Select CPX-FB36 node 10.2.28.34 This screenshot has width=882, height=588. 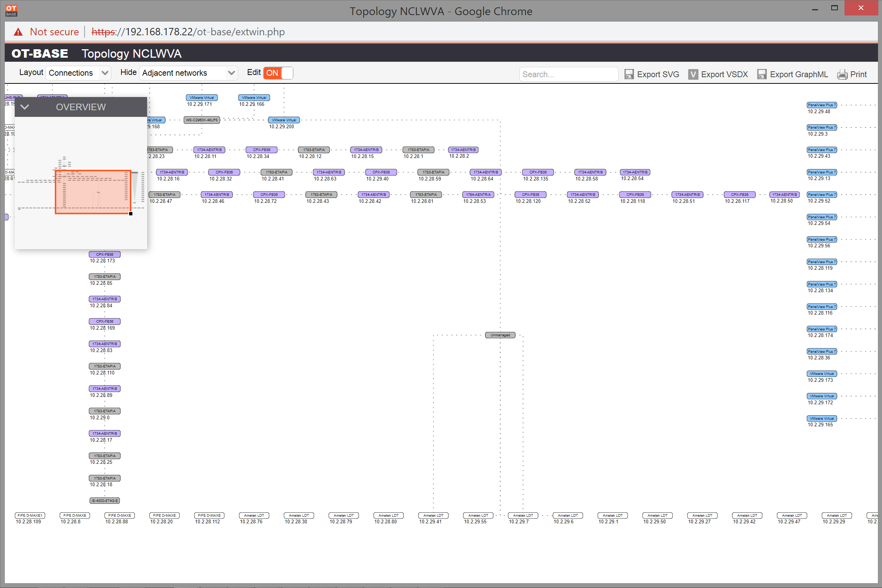[262, 150]
